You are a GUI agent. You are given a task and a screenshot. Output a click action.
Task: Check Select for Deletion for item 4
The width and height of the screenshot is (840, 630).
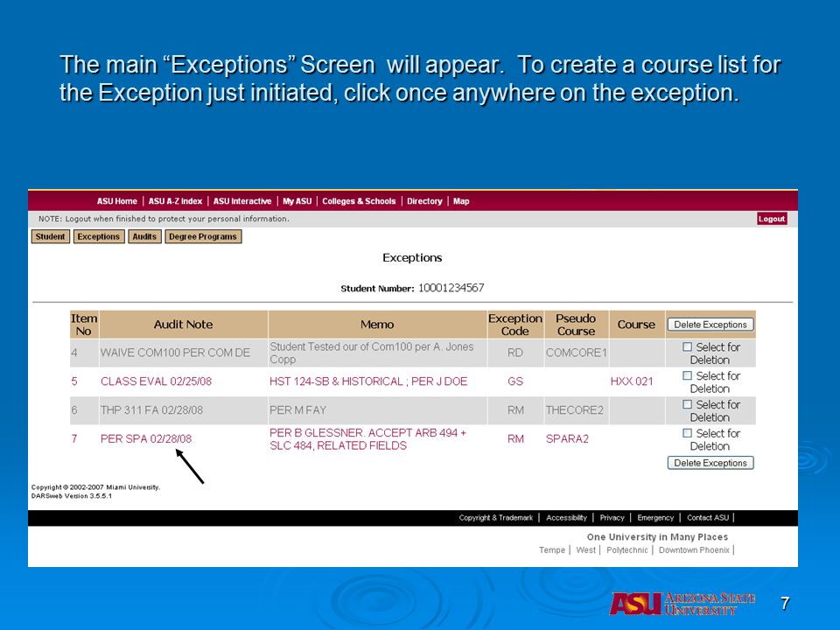coord(688,346)
